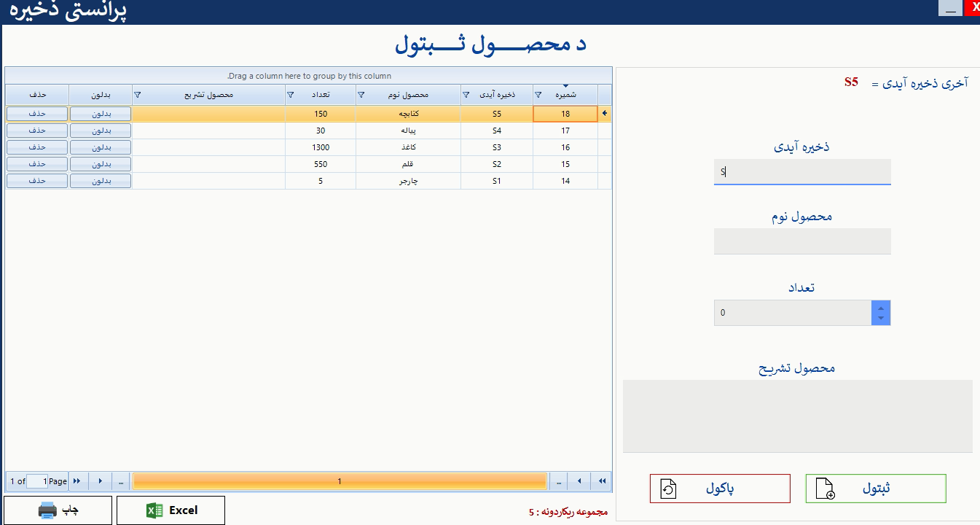Screen dimensions: 980x525
Task: Open filter for شمیره column
Action: [539, 95]
